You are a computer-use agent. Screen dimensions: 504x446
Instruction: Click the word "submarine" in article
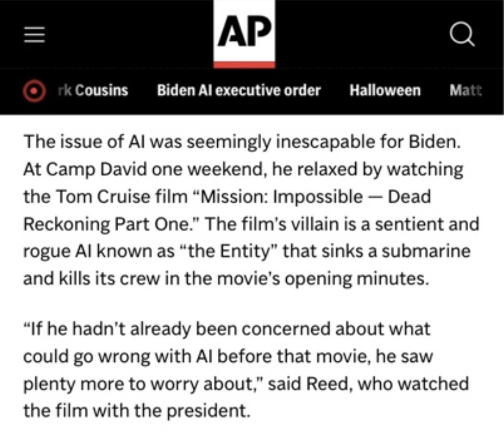pyautogui.click(x=426, y=251)
